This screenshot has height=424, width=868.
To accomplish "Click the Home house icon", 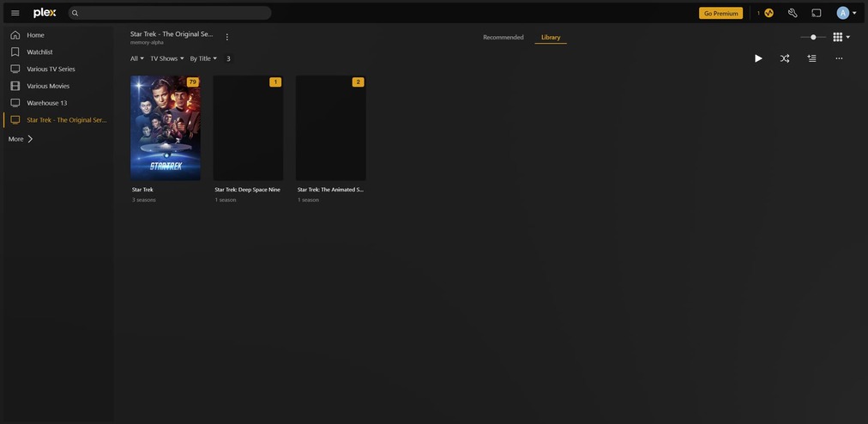I will coord(15,35).
